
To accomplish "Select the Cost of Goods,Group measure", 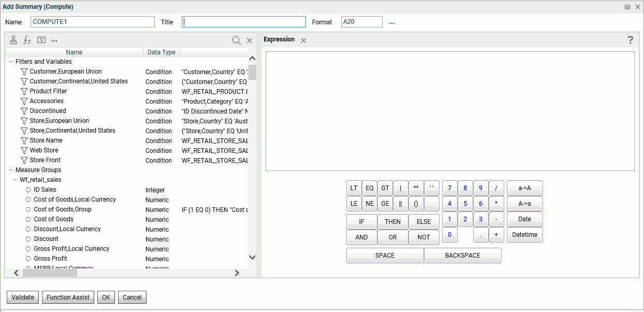I will 63,209.
